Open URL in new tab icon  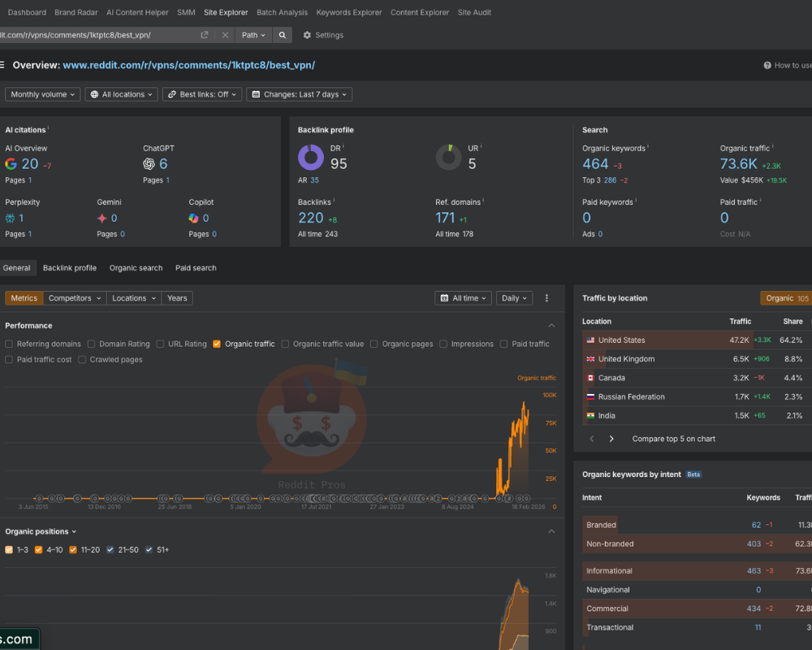pos(205,35)
